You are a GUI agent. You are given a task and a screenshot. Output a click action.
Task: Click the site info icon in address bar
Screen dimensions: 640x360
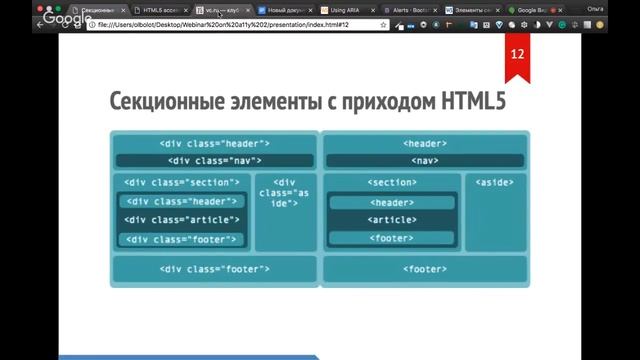pyautogui.click(x=92, y=25)
